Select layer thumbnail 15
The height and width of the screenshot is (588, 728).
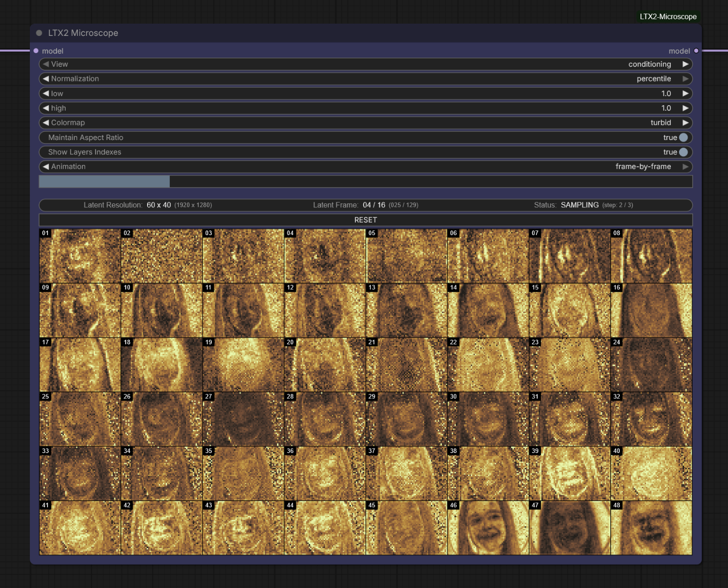click(570, 310)
